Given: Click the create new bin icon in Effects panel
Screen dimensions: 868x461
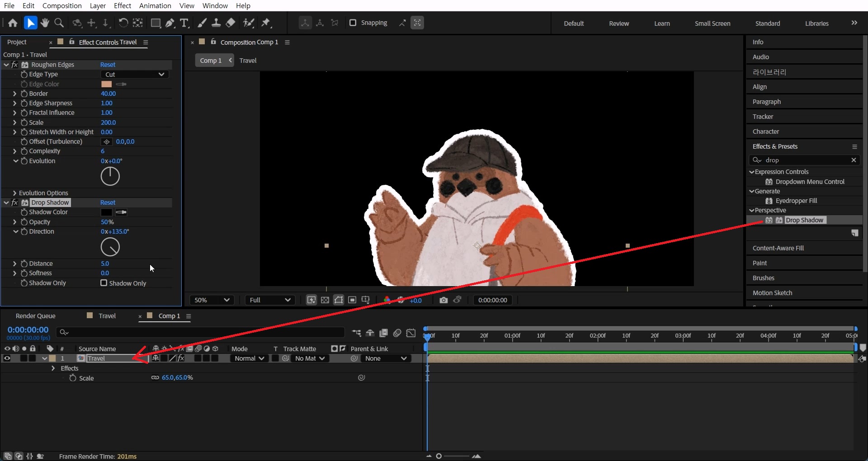Looking at the screenshot, I should (x=855, y=233).
